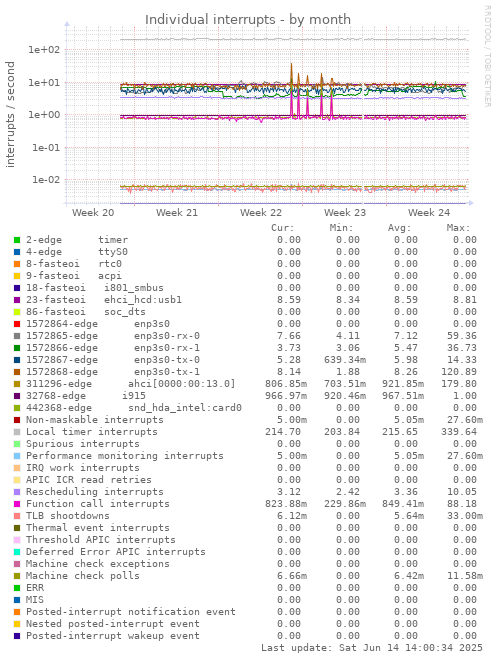Click the RRDTOOL / TOBI OETIKER watermark

coord(488,56)
